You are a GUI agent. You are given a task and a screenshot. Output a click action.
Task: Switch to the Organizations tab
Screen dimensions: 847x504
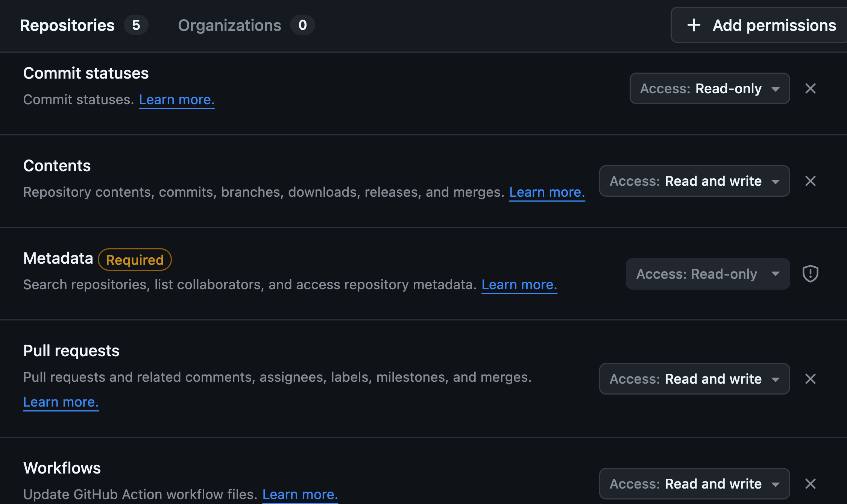(246, 25)
